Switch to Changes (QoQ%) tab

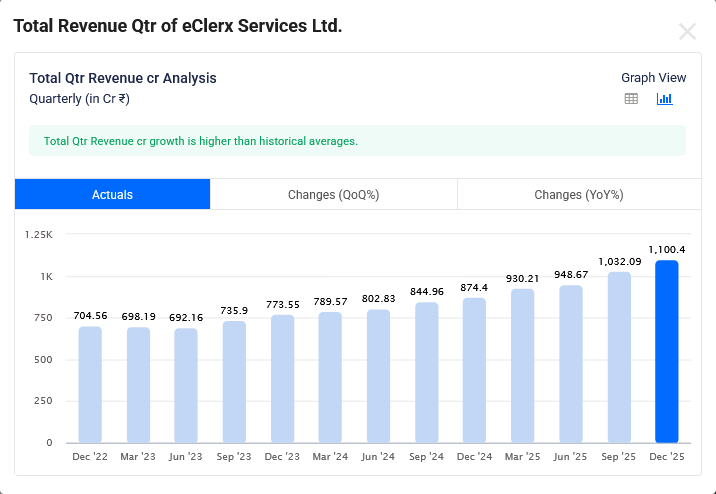[333, 194]
